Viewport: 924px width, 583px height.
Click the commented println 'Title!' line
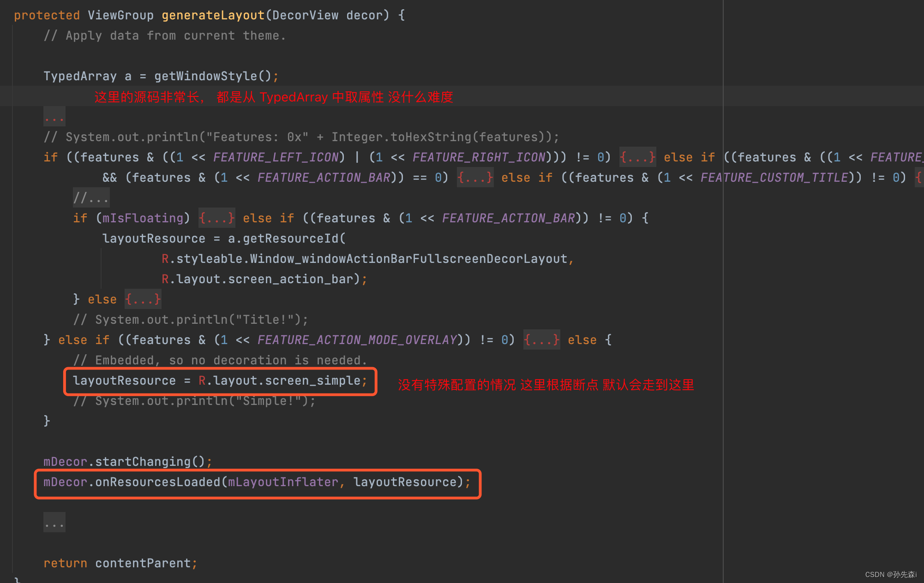point(191,320)
